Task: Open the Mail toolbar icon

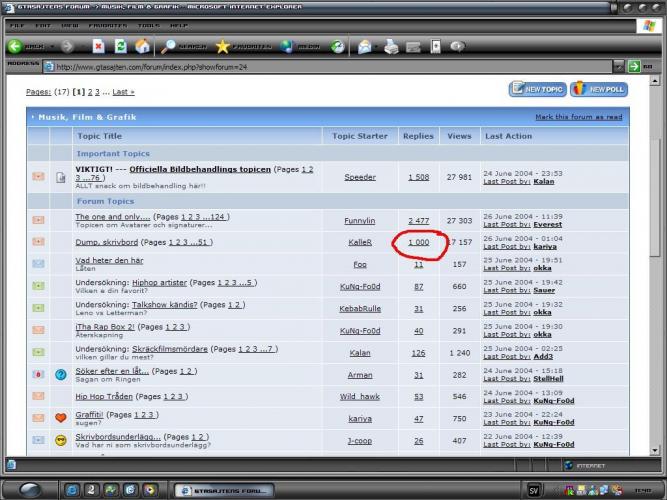Action: click(x=365, y=46)
